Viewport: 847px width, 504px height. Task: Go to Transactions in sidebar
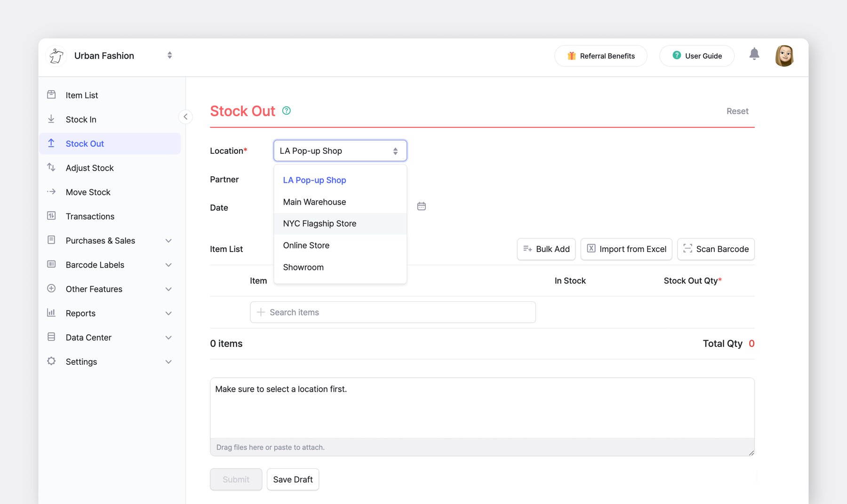click(x=90, y=217)
